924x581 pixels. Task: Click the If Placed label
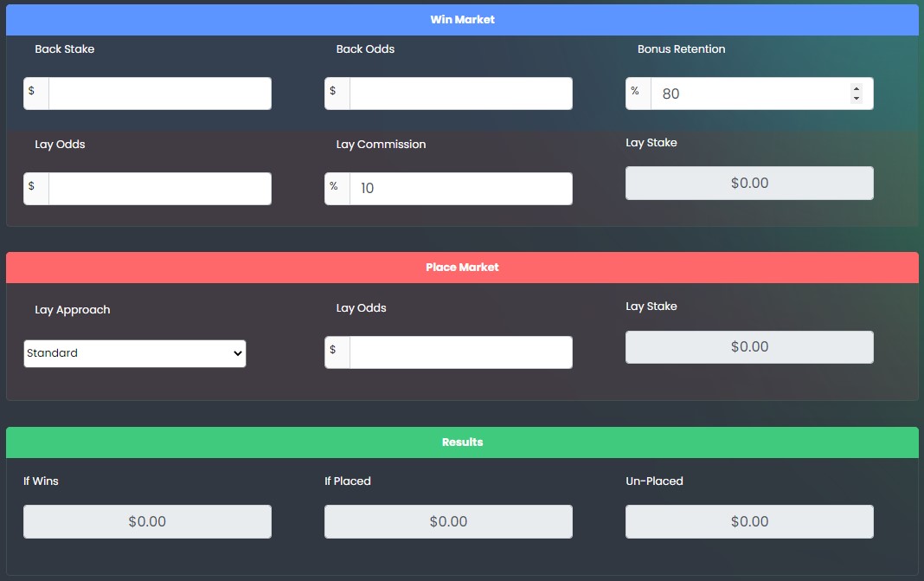pyautogui.click(x=348, y=481)
